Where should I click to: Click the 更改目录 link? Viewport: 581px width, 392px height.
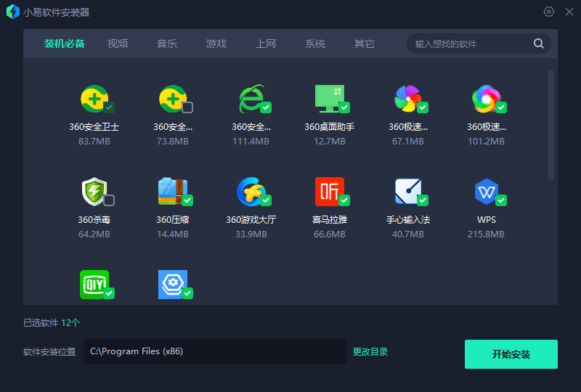tap(370, 352)
